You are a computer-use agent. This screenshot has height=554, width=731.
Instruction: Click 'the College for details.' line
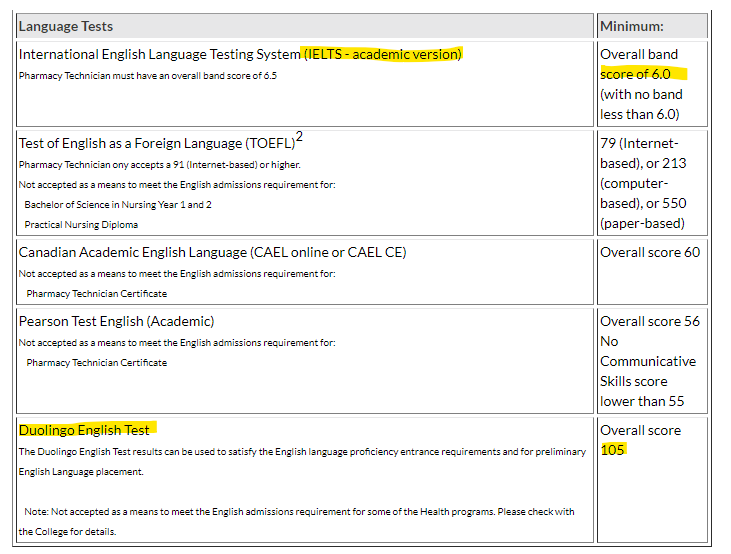[x=67, y=532]
